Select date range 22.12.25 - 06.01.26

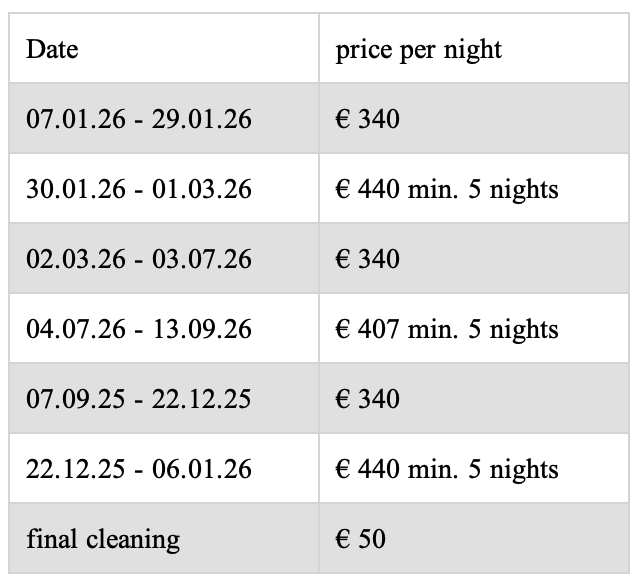[139, 469]
